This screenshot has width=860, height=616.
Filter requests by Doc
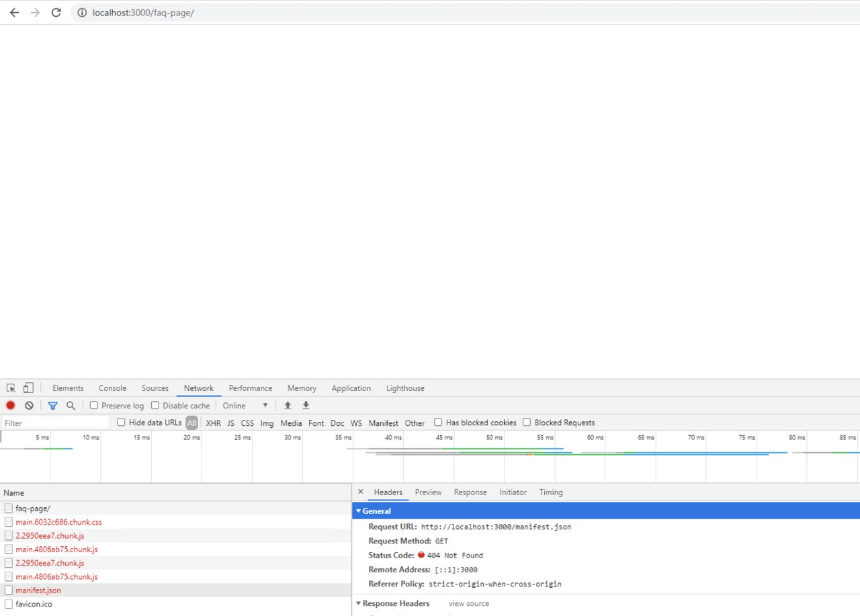coord(337,423)
